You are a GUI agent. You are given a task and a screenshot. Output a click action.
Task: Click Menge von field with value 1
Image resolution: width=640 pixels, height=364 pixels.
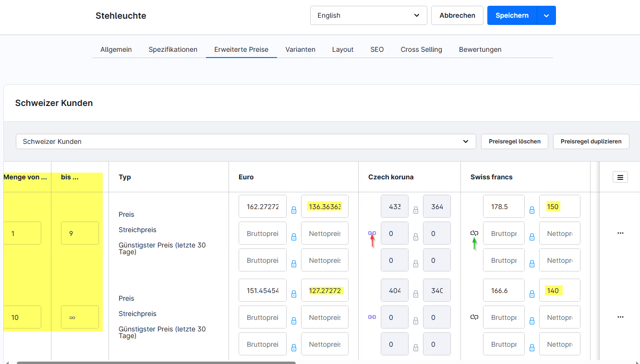click(x=22, y=233)
